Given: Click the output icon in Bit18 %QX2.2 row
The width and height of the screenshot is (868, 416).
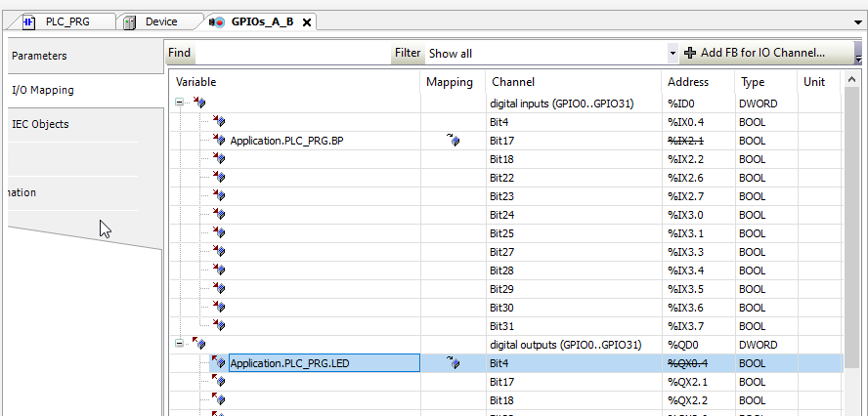Looking at the screenshot, I should 219,399.
